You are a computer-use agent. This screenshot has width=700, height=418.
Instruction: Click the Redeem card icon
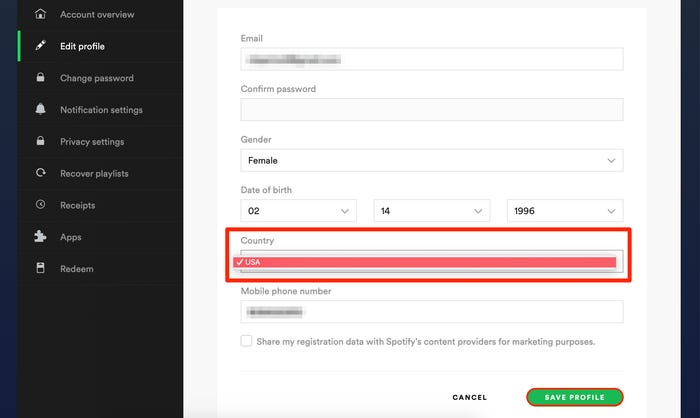click(40, 268)
